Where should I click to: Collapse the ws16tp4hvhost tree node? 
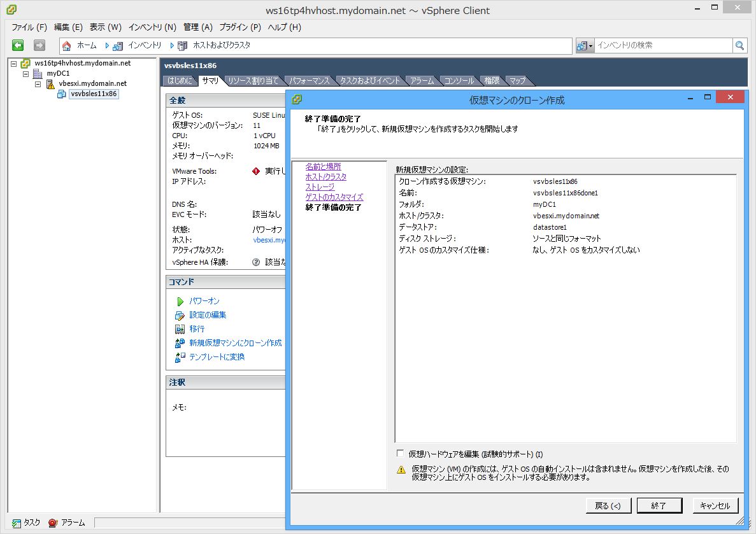[13, 64]
